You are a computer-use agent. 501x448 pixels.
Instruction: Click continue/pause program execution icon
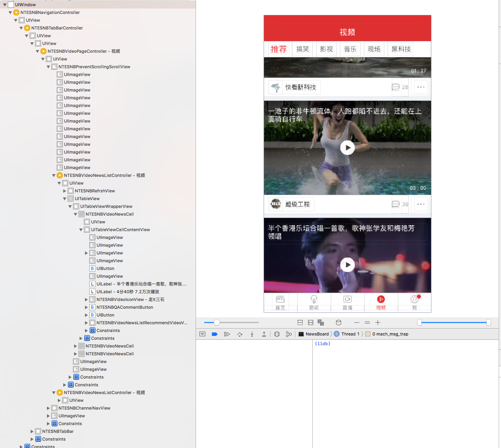[227, 334]
